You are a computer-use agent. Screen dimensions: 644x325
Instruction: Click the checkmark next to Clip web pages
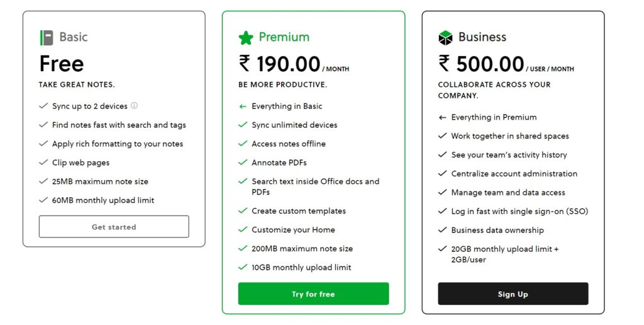point(43,162)
